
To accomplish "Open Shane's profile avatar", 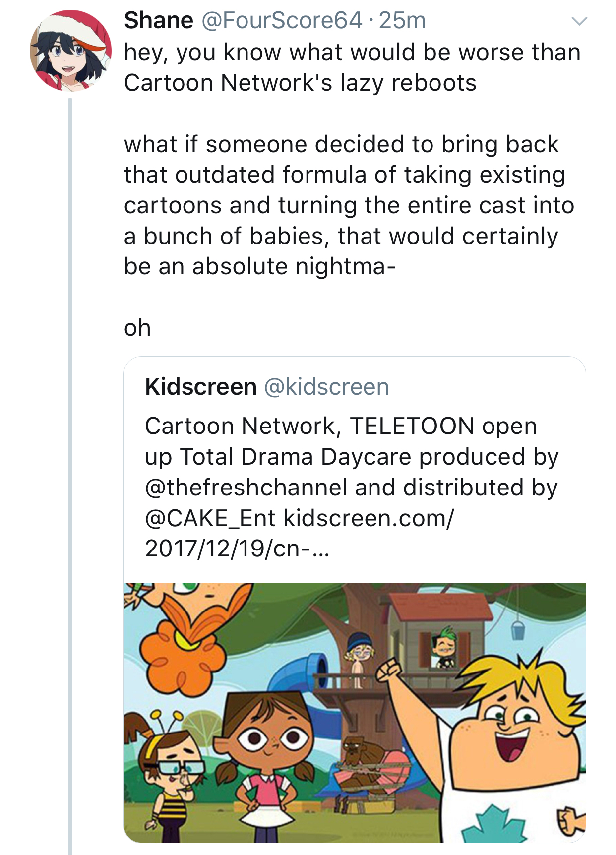I will [x=70, y=51].
